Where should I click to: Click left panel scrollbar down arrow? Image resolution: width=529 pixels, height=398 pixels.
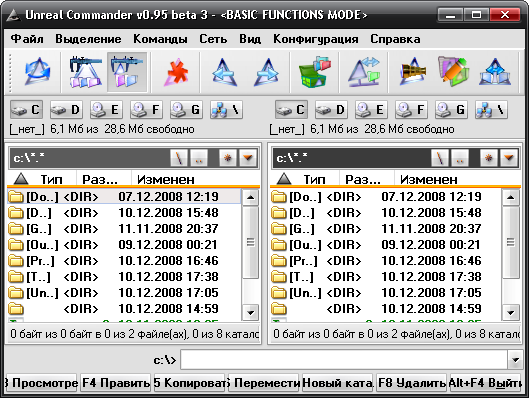(250, 313)
